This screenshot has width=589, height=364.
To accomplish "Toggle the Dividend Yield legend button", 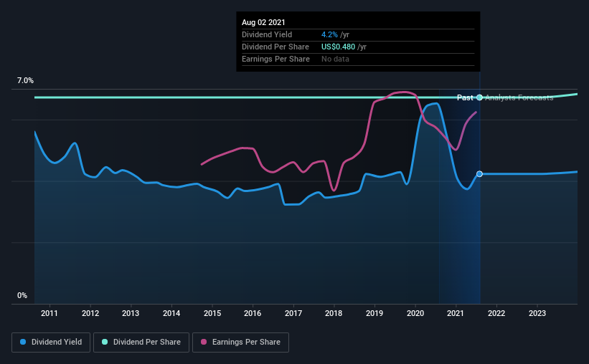I will point(51,343).
